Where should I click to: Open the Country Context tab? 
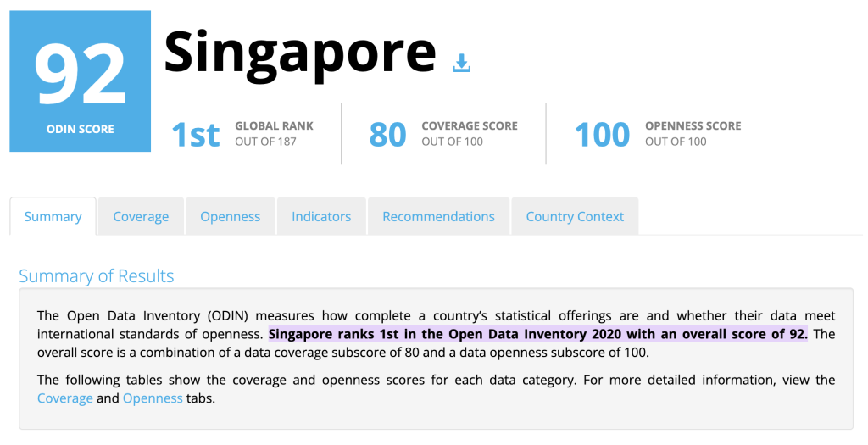tap(575, 216)
